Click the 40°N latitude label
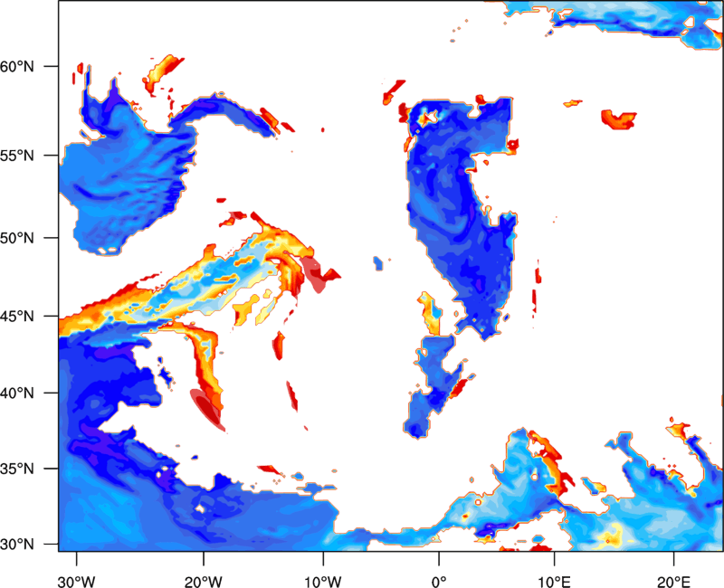Screen dimensions: 724x588 pos(17,394)
